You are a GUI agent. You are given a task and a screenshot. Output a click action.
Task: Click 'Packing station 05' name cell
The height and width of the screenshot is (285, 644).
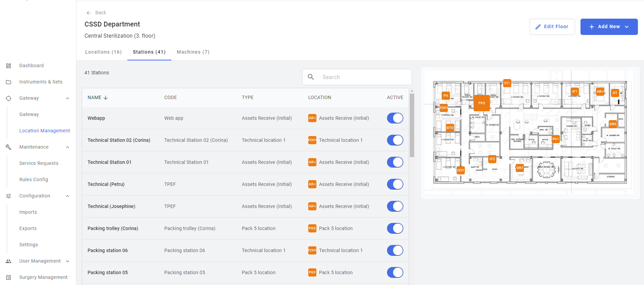click(108, 272)
